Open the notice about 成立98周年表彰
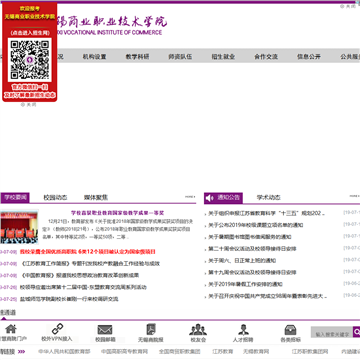360x360 pixels. (x=268, y=296)
